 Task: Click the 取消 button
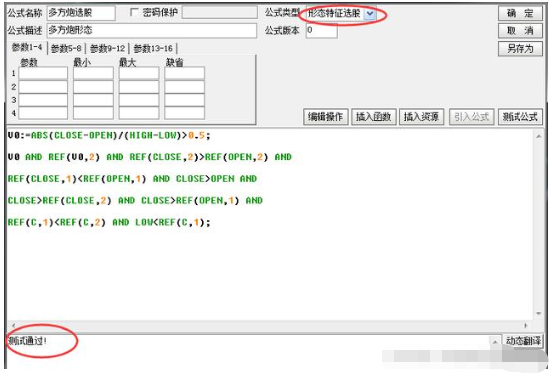520,31
